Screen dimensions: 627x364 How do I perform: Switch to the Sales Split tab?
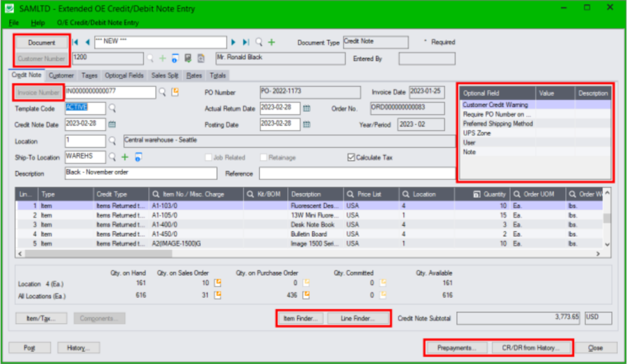coord(165,75)
